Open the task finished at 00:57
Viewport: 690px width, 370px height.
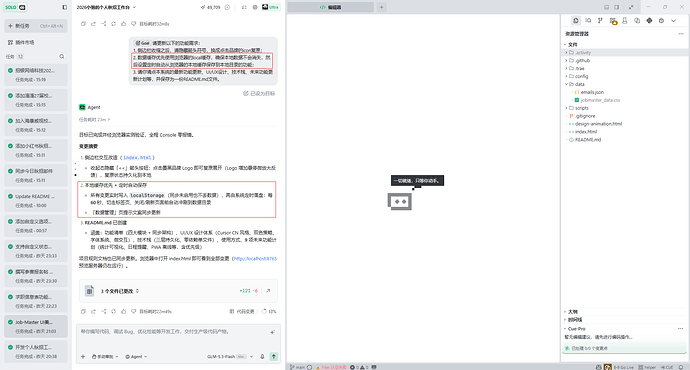coord(36,226)
